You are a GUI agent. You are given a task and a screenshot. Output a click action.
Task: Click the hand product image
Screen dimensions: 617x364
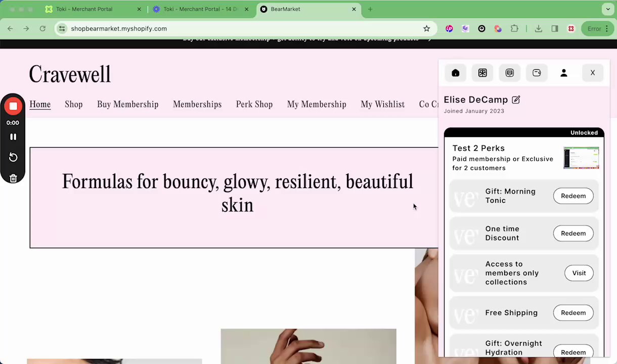coord(308,346)
